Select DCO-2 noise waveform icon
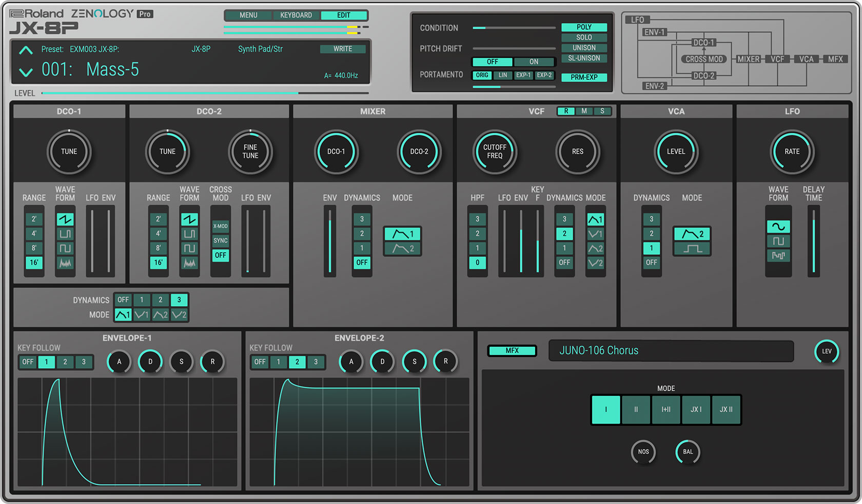 [189, 263]
